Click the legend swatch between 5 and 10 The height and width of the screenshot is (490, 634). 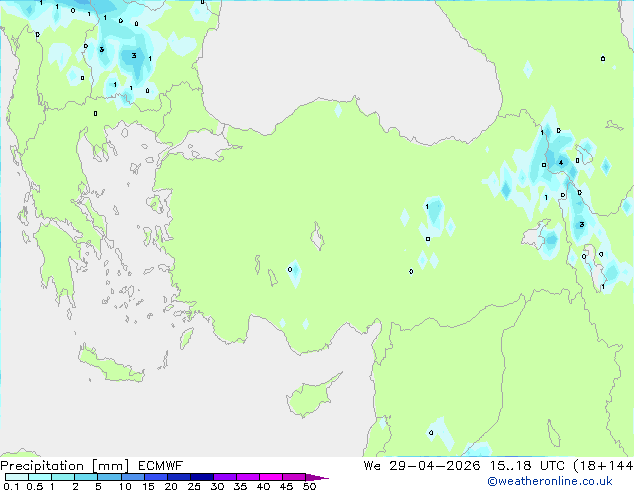[109, 477]
